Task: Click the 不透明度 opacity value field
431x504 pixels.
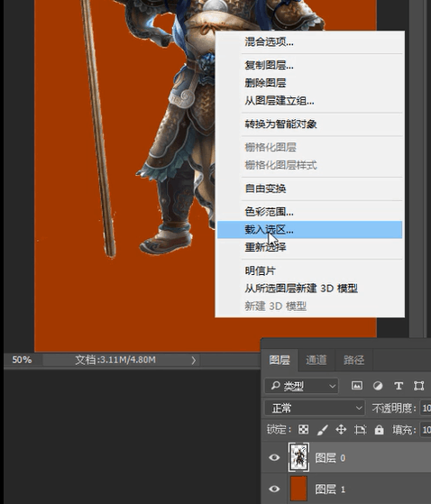Action: (426, 408)
